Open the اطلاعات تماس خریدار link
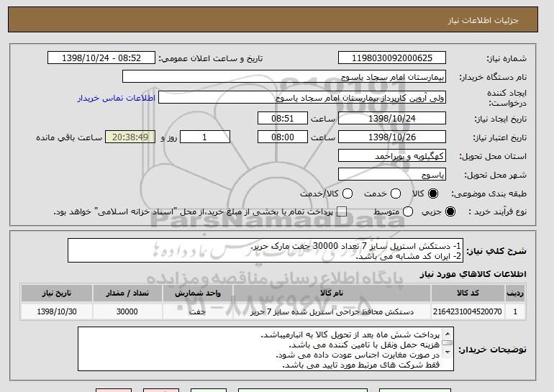The width and height of the screenshot is (554, 392). coord(117,98)
